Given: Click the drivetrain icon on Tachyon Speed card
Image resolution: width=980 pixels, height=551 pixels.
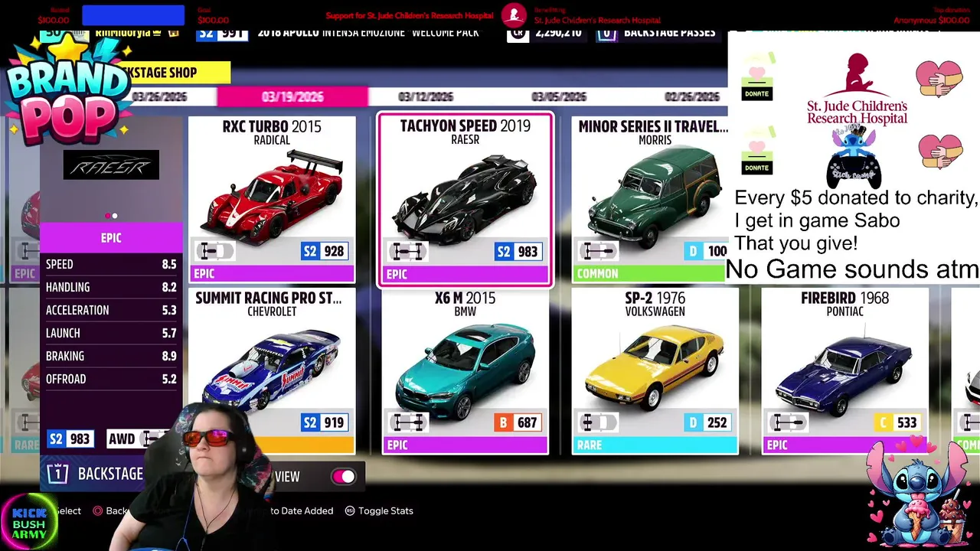Looking at the screenshot, I should coord(407,251).
